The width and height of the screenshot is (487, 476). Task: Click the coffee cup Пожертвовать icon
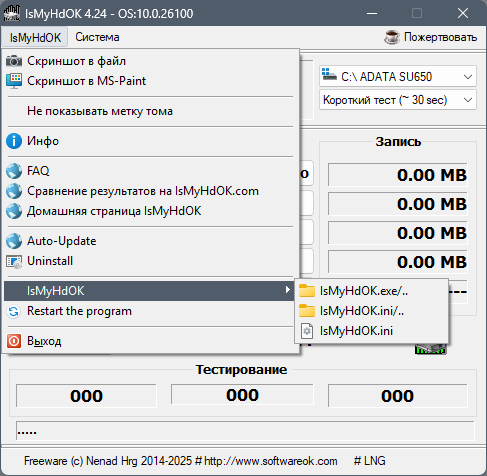[392, 37]
